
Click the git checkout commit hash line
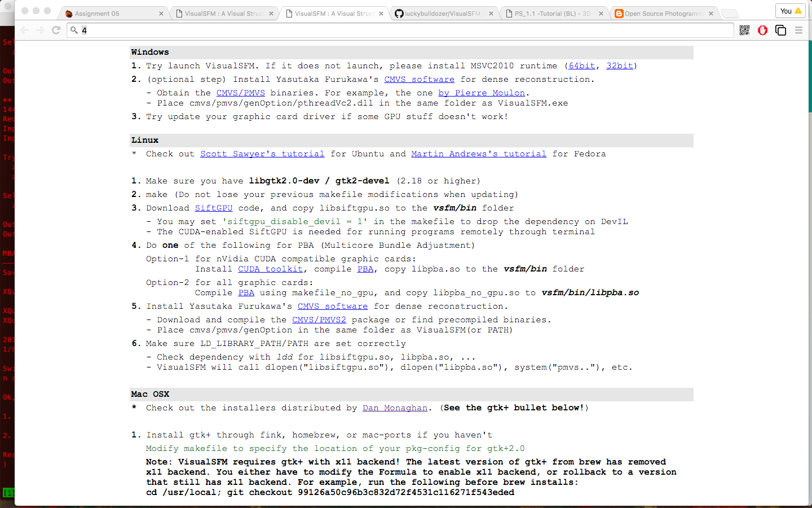(x=330, y=493)
